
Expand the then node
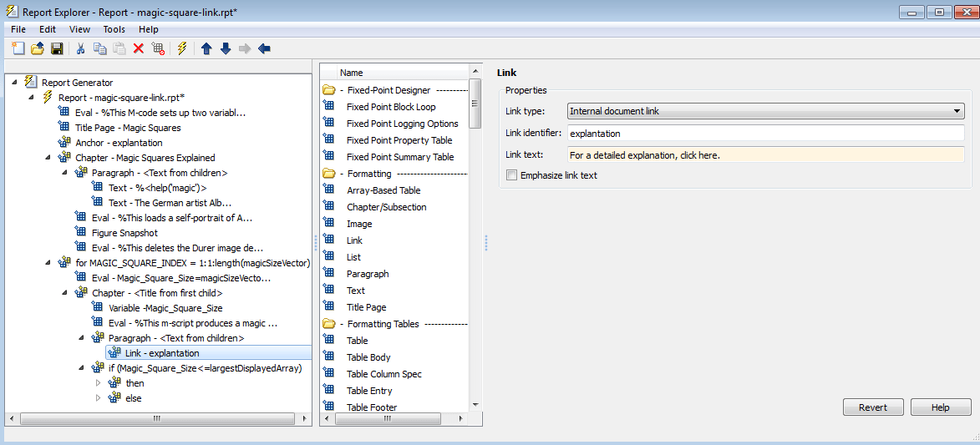pos(98,382)
